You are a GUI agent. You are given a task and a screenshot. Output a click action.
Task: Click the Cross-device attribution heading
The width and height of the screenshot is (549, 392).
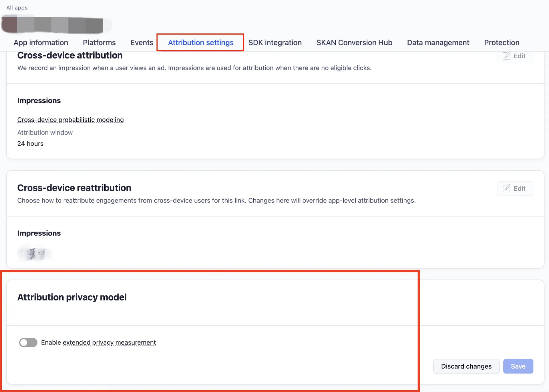70,55
